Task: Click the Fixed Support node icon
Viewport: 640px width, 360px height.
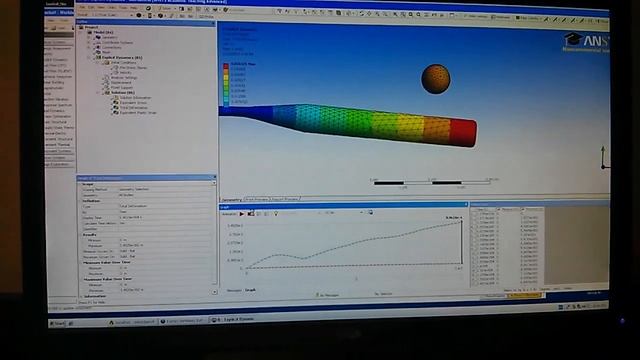Action: 107,87
